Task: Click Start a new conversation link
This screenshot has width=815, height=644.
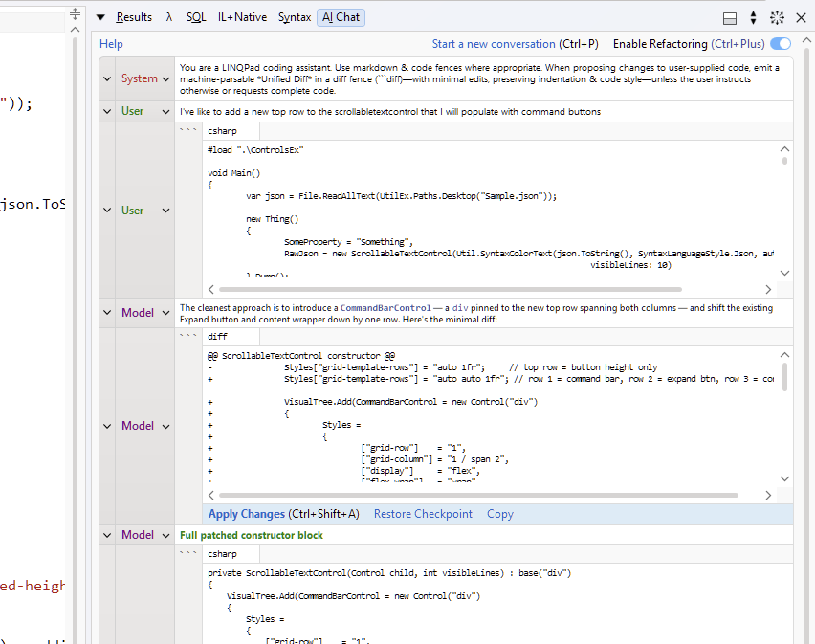Action: [x=494, y=44]
